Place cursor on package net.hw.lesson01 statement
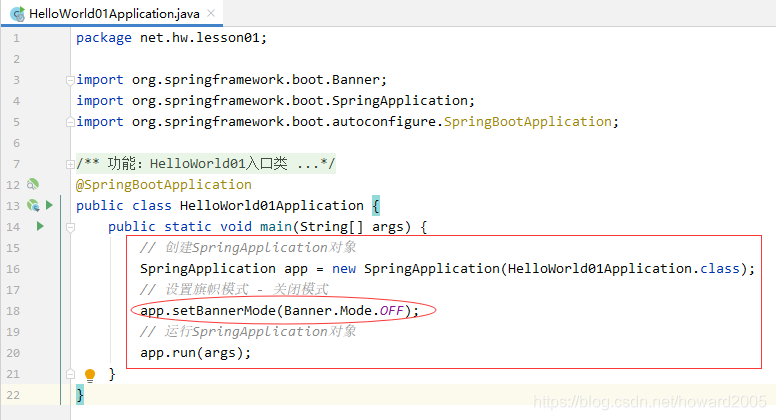Image resolution: width=776 pixels, height=420 pixels. pyautogui.click(x=171, y=38)
